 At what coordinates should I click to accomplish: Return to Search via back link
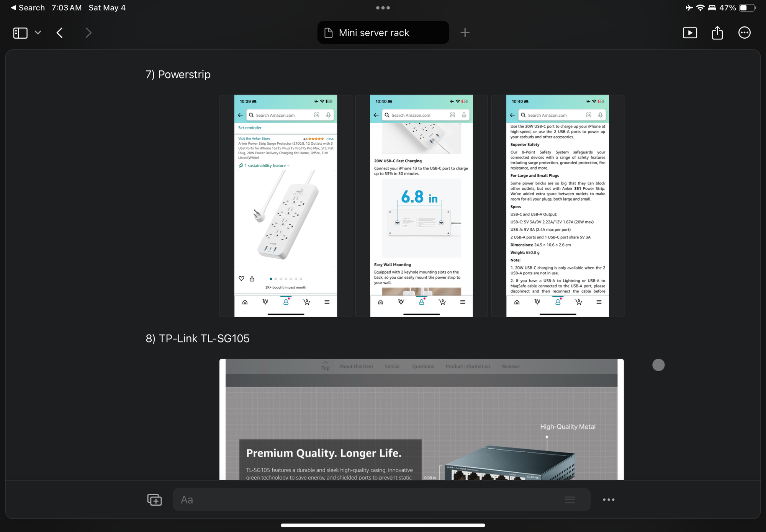pyautogui.click(x=28, y=8)
